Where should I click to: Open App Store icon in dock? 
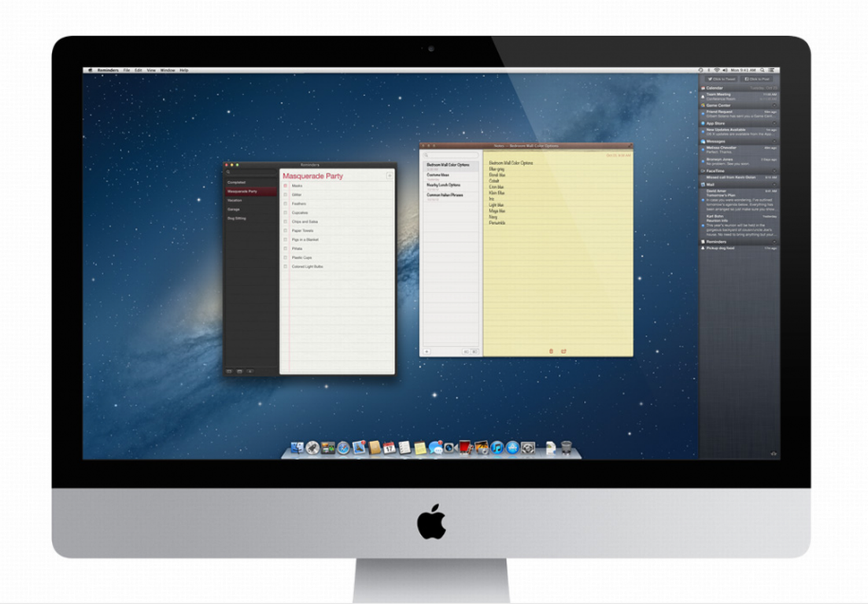click(x=512, y=447)
